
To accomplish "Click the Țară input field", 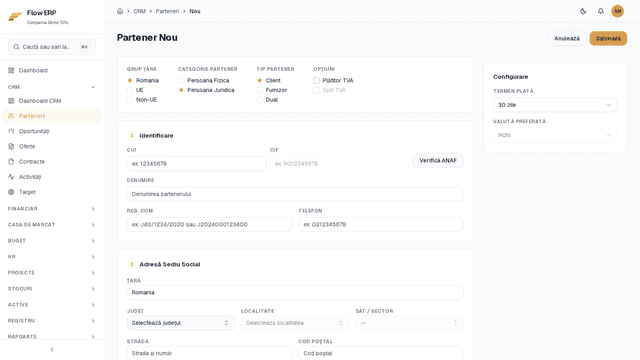I will (x=295, y=292).
